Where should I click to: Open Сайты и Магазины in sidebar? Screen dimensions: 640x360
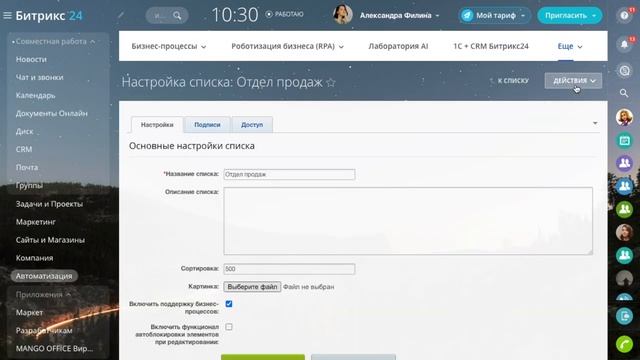(50, 240)
